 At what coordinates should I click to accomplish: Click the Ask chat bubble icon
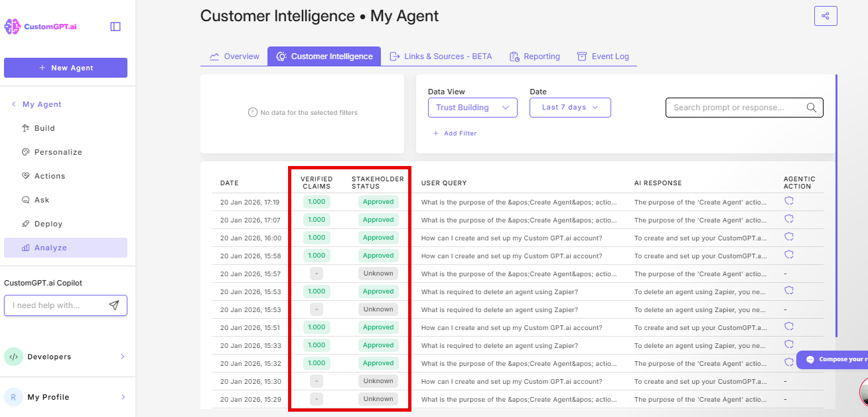[26, 200]
